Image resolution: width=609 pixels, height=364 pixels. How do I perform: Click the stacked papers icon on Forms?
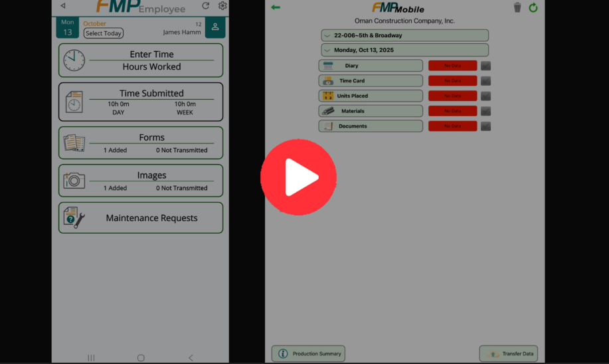click(x=74, y=143)
